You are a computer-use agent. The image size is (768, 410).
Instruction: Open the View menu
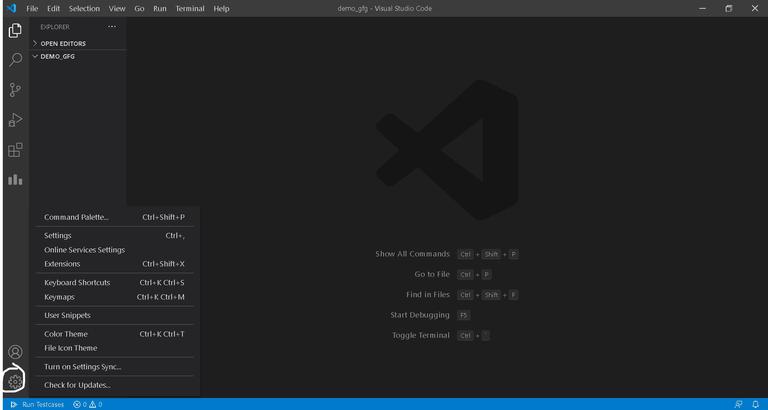[117, 9]
